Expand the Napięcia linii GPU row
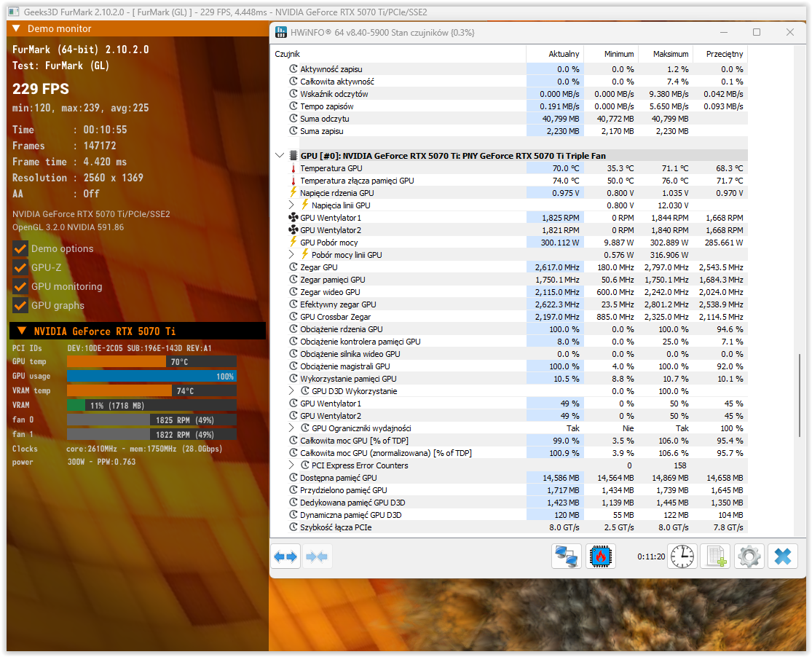 click(293, 205)
